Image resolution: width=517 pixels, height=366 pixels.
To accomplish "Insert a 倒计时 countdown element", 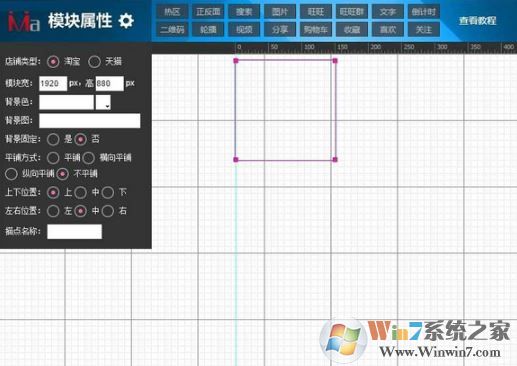I will [x=424, y=12].
